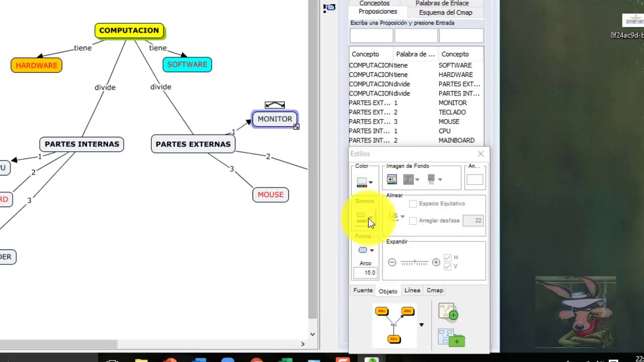Click the canvas horizontal scrollbar right arrow
The height and width of the screenshot is (362, 644).
302,344
